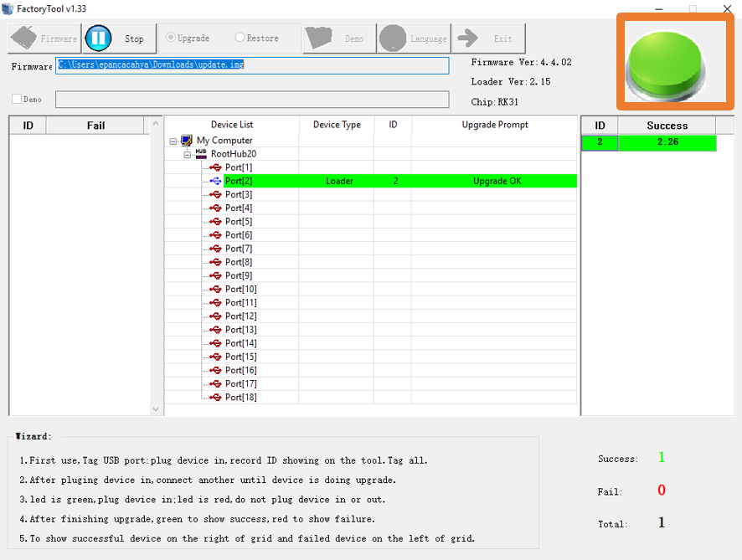Click the Upgrade OK prompt cell
Viewport: 742px width, 560px height.
click(x=494, y=181)
